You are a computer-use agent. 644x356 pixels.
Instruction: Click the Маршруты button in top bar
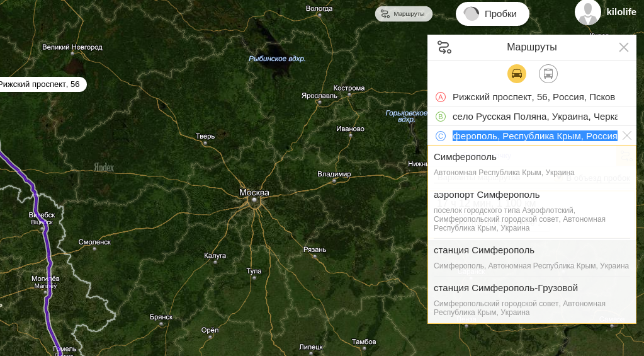(x=404, y=14)
